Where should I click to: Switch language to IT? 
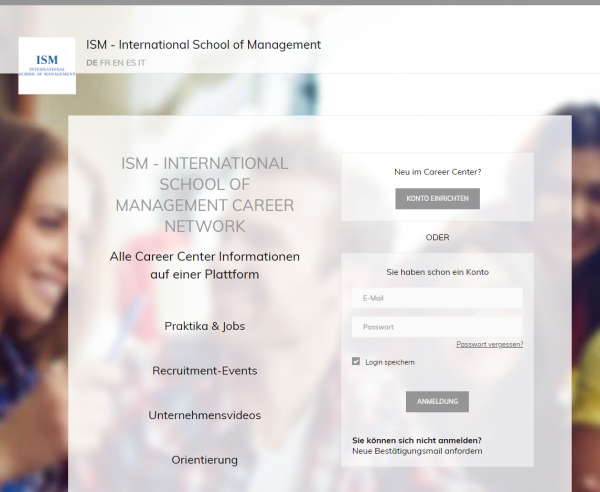pos(142,63)
